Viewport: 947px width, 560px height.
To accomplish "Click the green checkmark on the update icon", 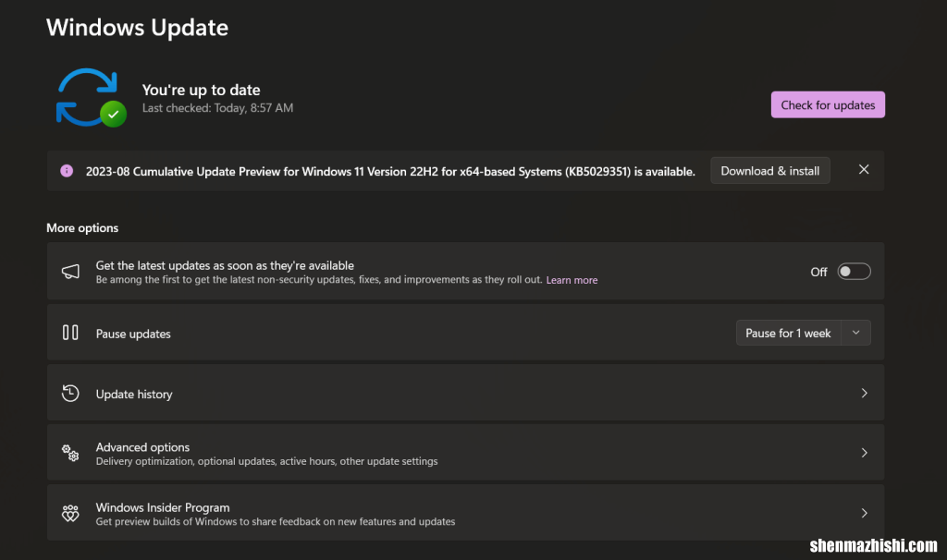I will pos(112,115).
